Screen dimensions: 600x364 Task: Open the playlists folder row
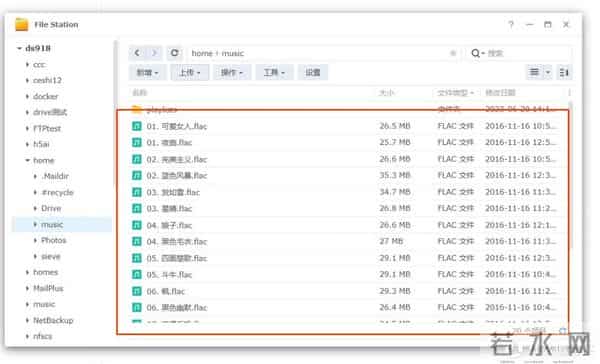(348, 109)
